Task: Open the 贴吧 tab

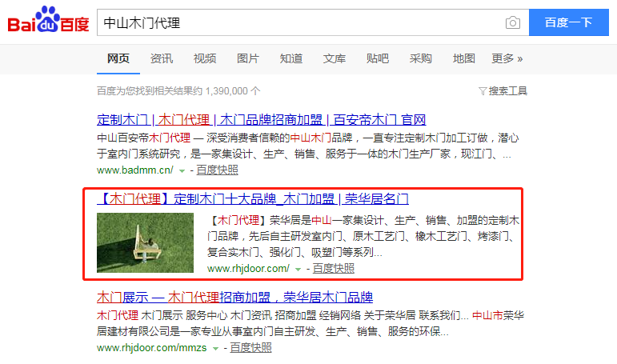Action: (x=378, y=58)
